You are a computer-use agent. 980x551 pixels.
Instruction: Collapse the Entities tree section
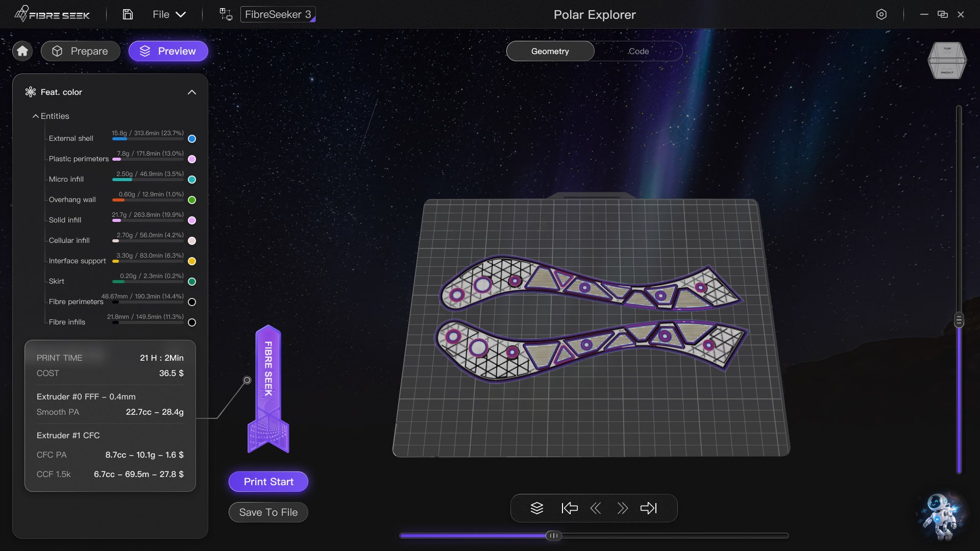36,116
